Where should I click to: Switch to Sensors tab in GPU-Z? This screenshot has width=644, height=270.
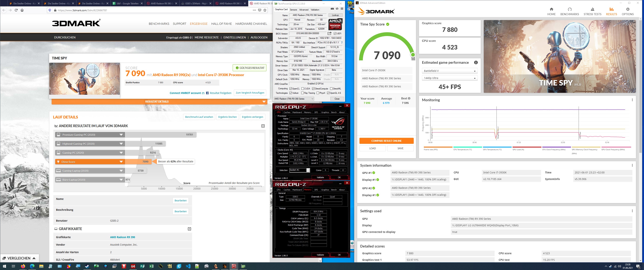pyautogui.click(x=294, y=10)
